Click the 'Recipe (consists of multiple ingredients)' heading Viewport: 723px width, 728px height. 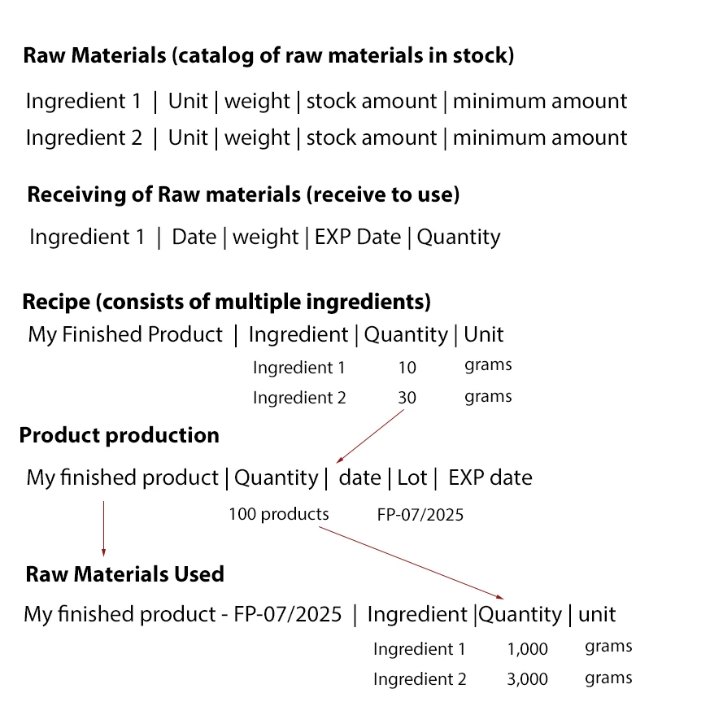(x=227, y=303)
